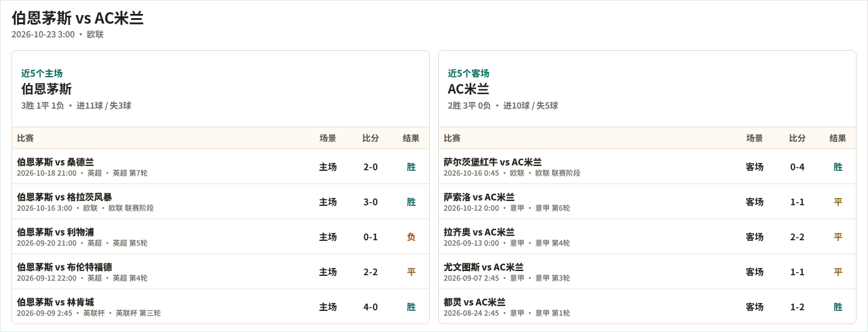This screenshot has height=332, width=868.
Task: Click the 平 result for 拉齐奥 match
Action: point(838,237)
